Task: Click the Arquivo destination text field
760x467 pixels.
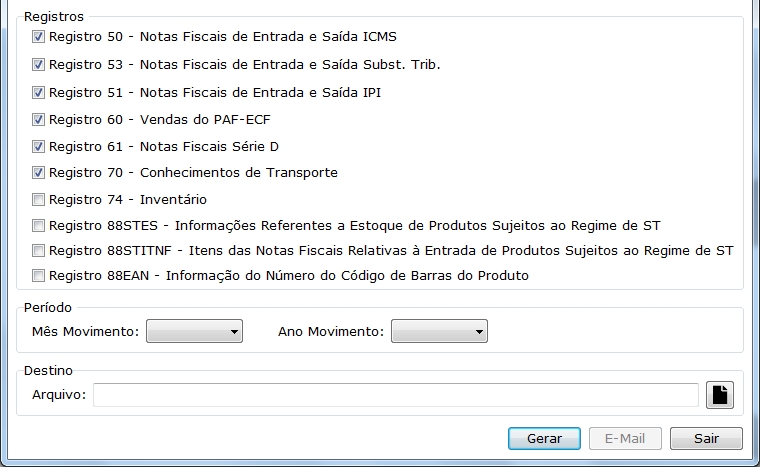Action: point(395,395)
